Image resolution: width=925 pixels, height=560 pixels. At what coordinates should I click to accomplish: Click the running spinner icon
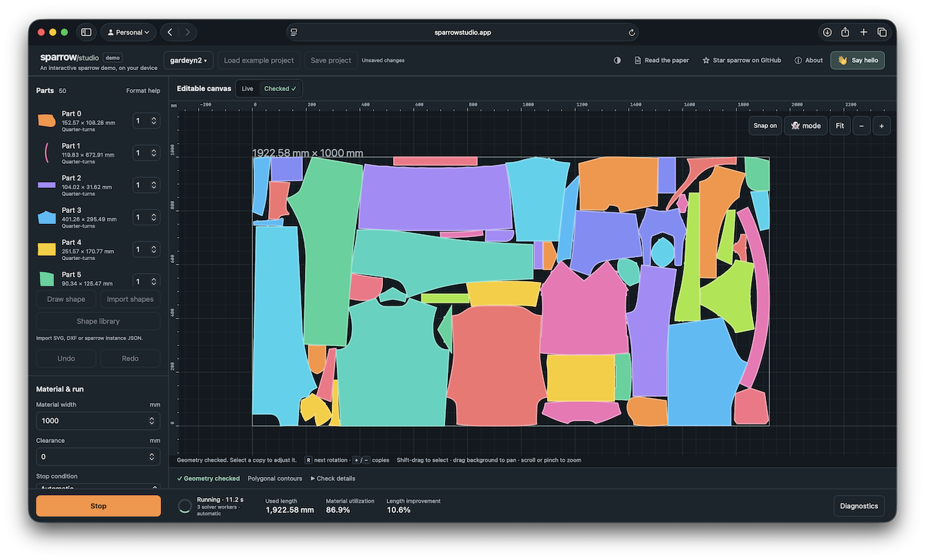(x=185, y=506)
